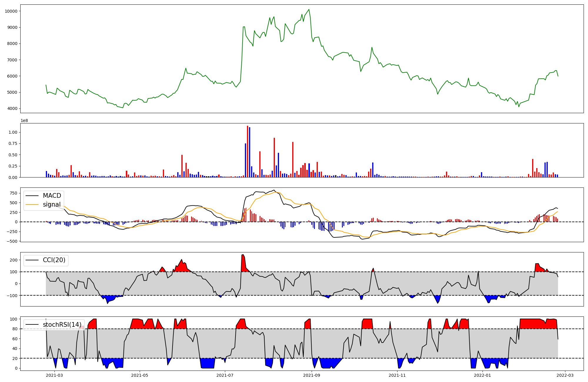Click the 2021-07 x-axis date label
Viewport: 588px width, 382px height.
pyautogui.click(x=225, y=375)
